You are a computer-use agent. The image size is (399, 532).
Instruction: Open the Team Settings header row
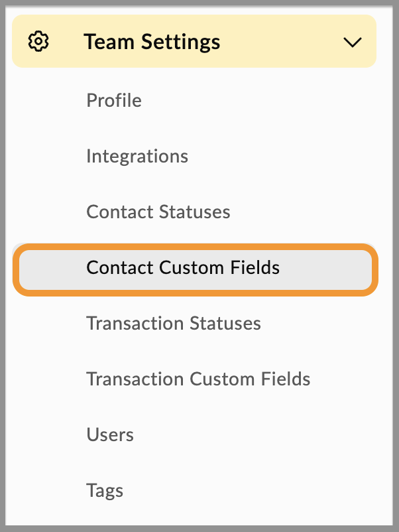[152, 41]
